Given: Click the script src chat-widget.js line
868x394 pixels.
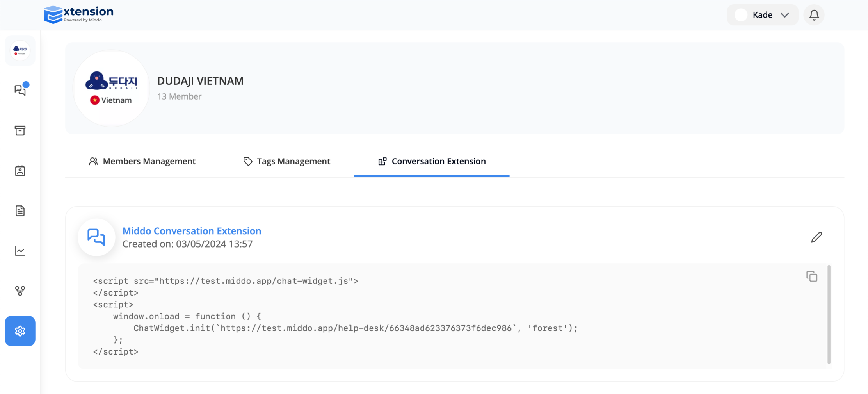Looking at the screenshot, I should pos(226,281).
